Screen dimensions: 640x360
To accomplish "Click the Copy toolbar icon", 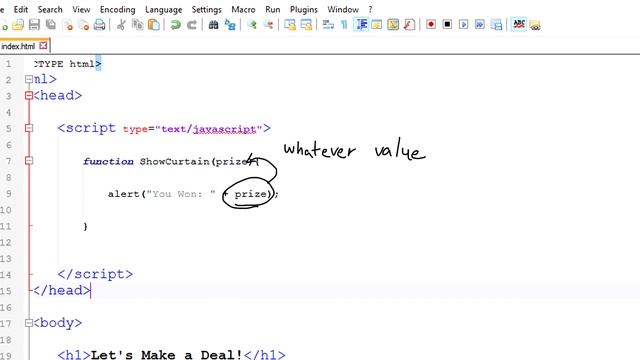I will click(137, 25).
